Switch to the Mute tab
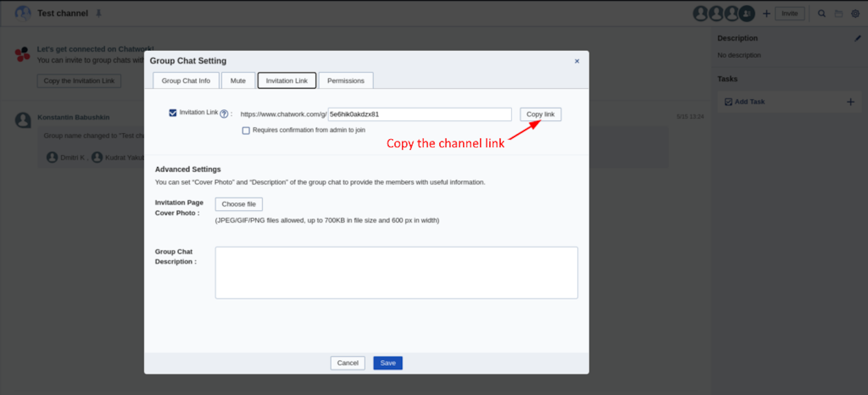 click(238, 81)
